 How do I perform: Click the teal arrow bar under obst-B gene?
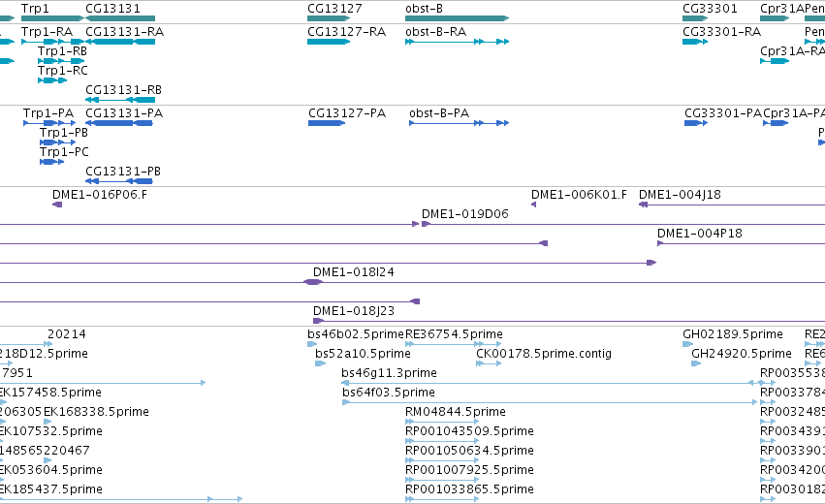coord(457,18)
